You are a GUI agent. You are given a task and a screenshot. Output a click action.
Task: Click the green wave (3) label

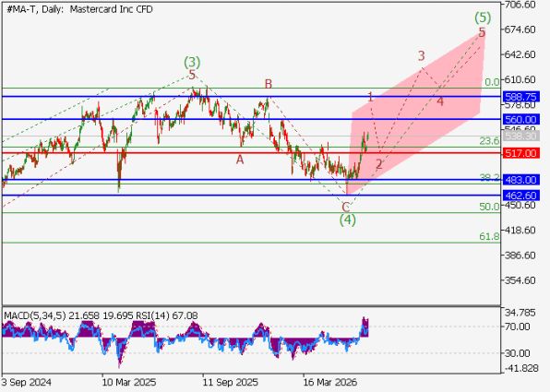192,63
